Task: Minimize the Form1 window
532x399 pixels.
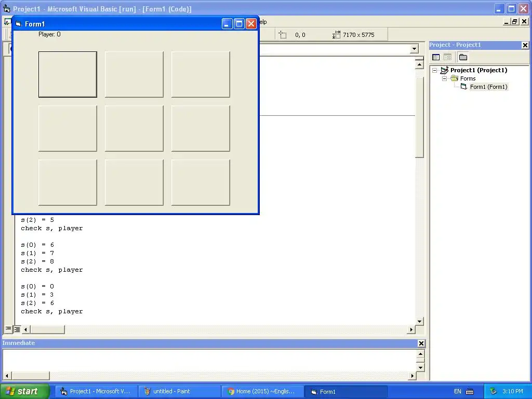Action: [x=227, y=24]
